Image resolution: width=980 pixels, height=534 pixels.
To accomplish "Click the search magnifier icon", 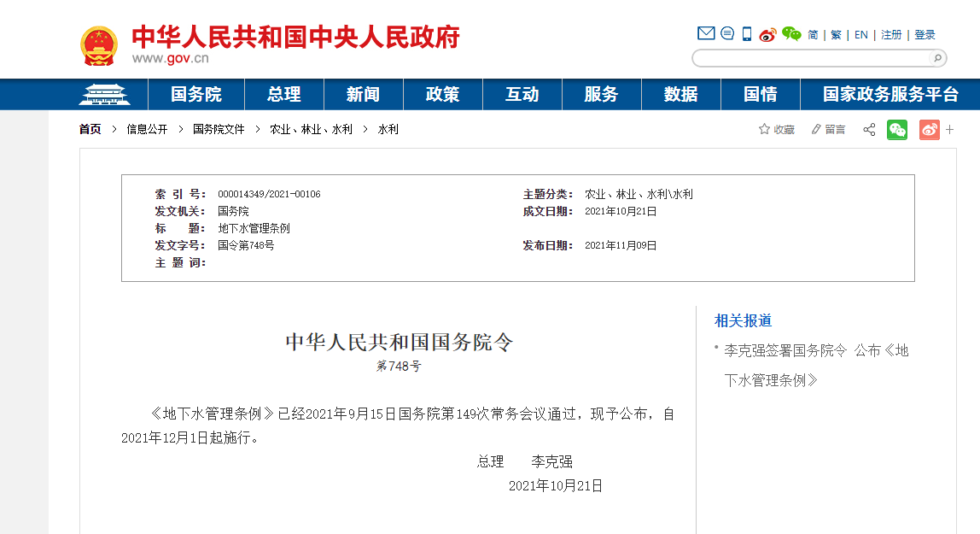I will click(x=936, y=58).
